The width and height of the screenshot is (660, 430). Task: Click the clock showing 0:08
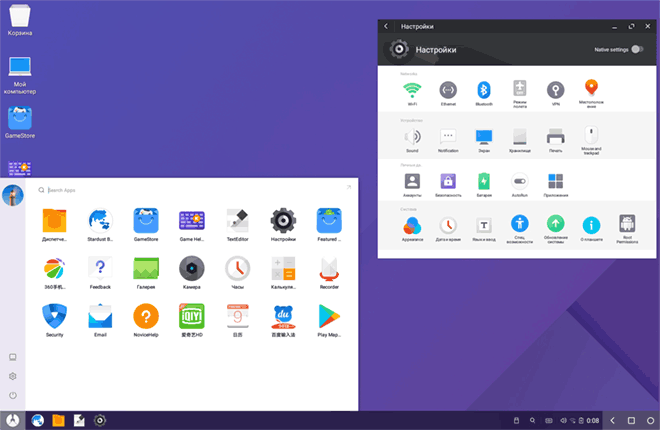tap(593, 420)
